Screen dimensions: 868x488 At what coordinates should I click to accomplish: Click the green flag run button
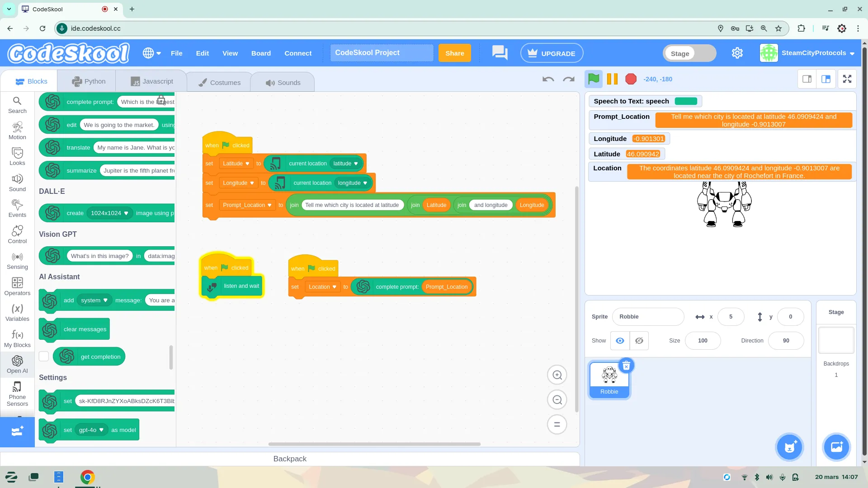point(594,79)
